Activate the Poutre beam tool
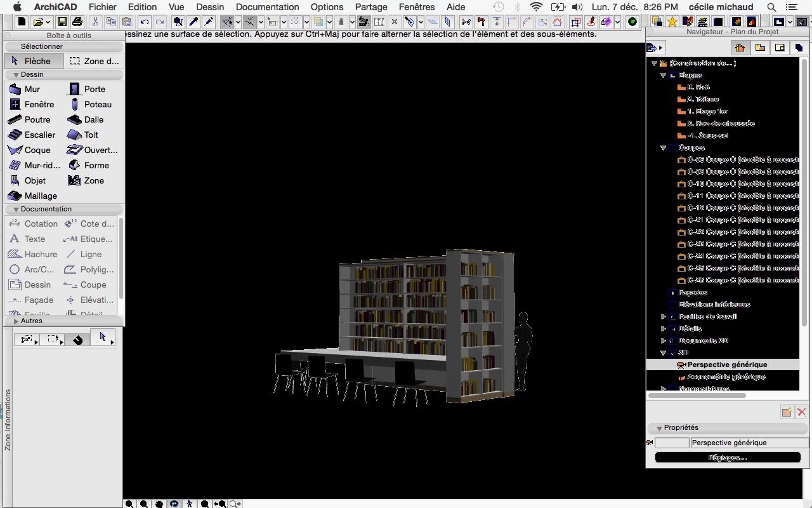Viewport: 812px width, 508px height. coord(29,120)
